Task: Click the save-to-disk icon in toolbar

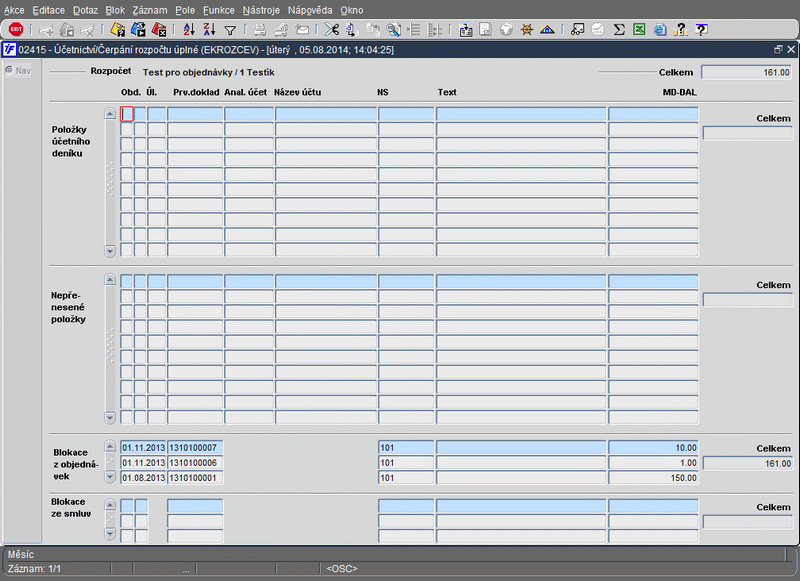Action: (x=465, y=30)
